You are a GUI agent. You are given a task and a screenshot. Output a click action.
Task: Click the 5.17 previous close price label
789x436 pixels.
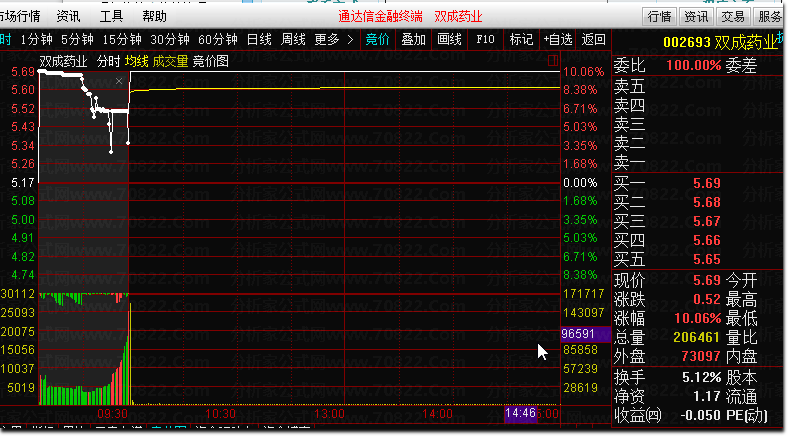coord(23,183)
